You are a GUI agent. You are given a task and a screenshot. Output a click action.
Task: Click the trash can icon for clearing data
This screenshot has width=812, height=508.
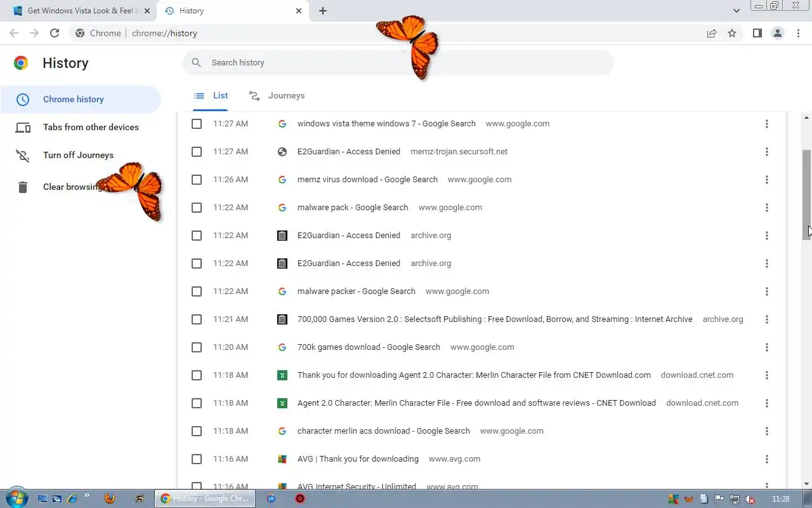coord(23,187)
